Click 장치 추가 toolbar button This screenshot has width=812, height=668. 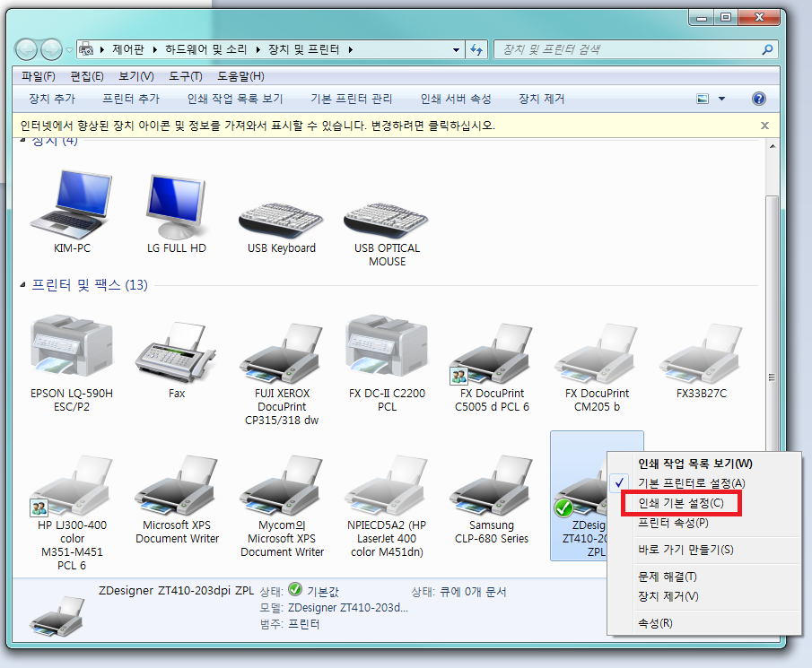tap(52, 99)
